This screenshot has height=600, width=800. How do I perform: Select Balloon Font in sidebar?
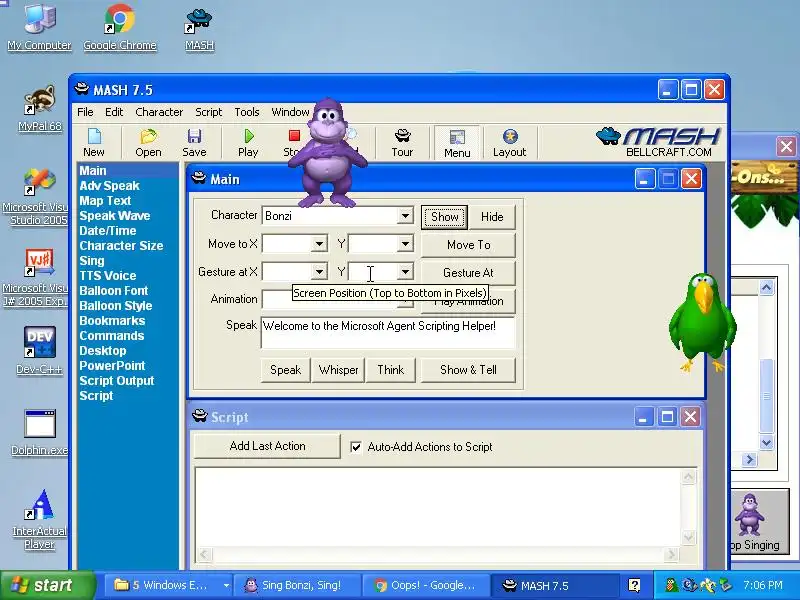click(x=113, y=291)
